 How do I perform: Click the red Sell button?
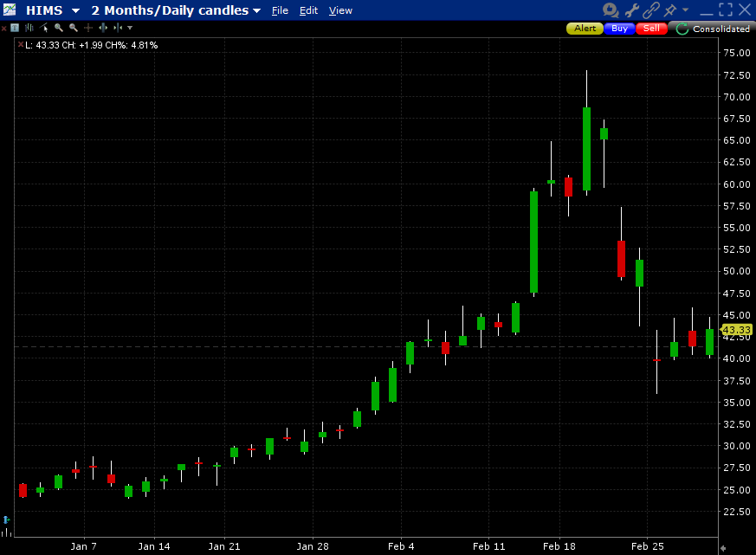651,29
